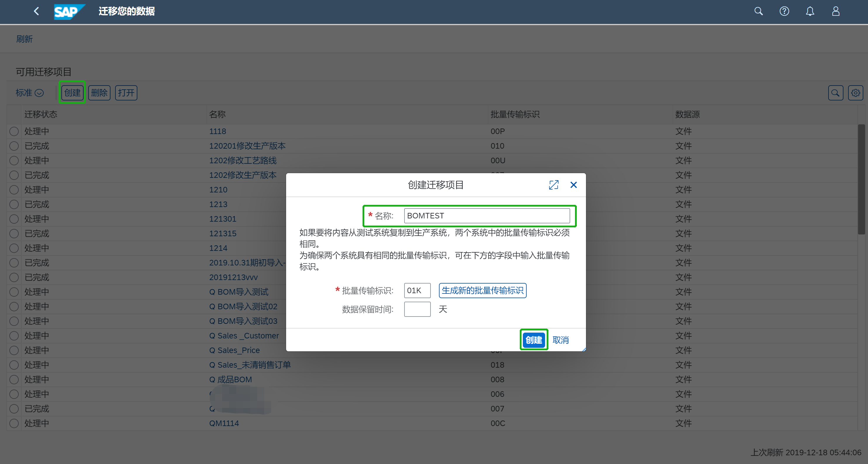Click 打开 toolbar button
Viewport: 868px width, 464px height.
(126, 93)
